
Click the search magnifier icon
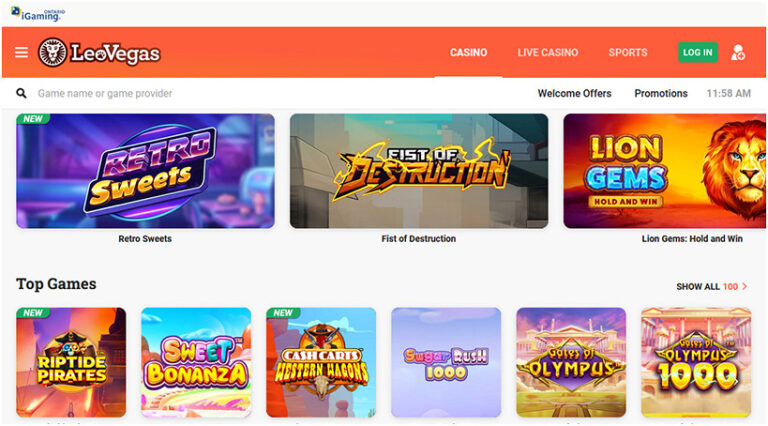[21, 93]
